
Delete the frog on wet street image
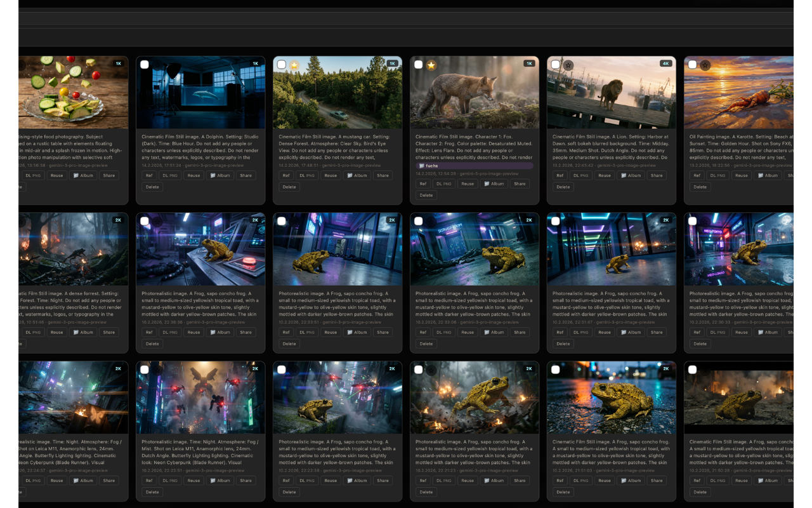(x=563, y=492)
